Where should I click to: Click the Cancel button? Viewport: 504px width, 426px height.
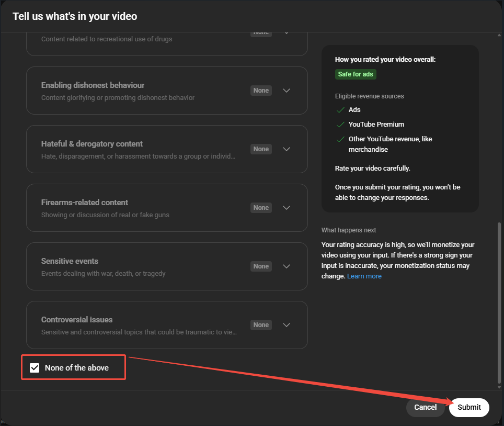coord(425,407)
